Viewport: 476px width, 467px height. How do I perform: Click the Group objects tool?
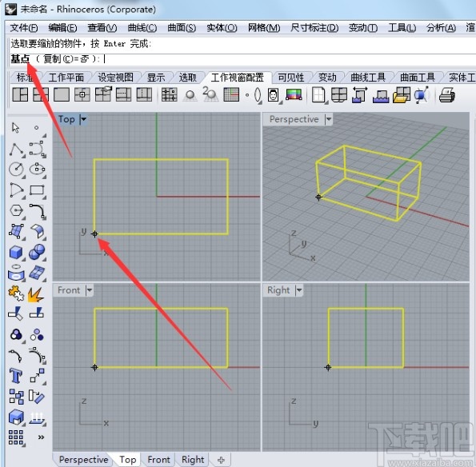pos(16,335)
